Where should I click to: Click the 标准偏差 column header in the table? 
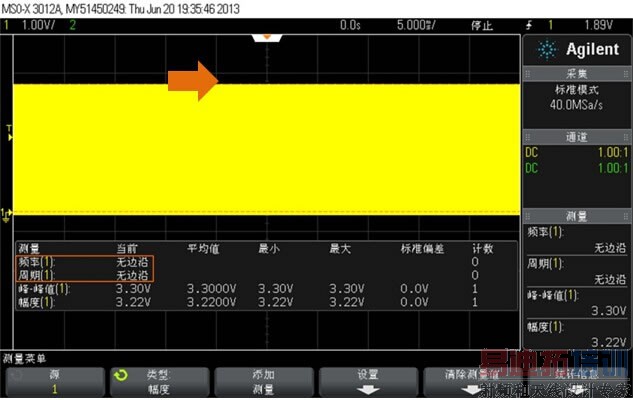pyautogui.click(x=422, y=249)
